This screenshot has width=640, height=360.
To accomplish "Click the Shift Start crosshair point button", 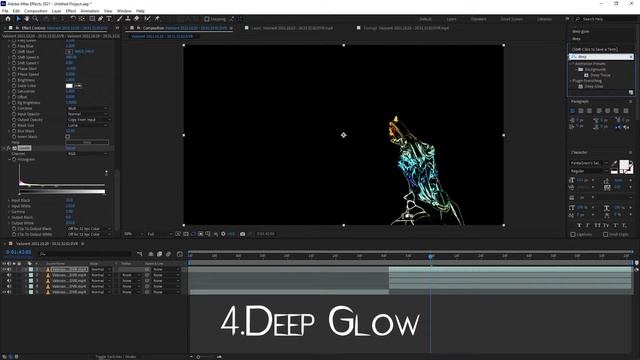I will [x=69, y=52].
